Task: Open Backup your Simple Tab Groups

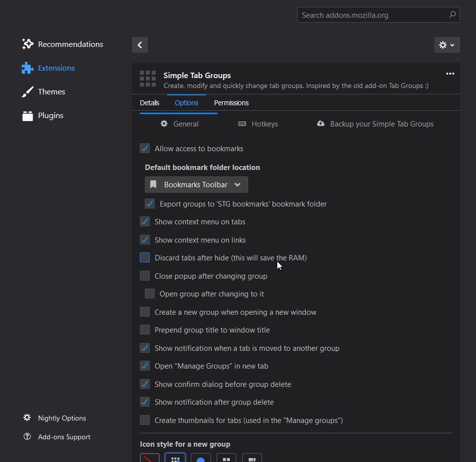Action: click(x=375, y=124)
